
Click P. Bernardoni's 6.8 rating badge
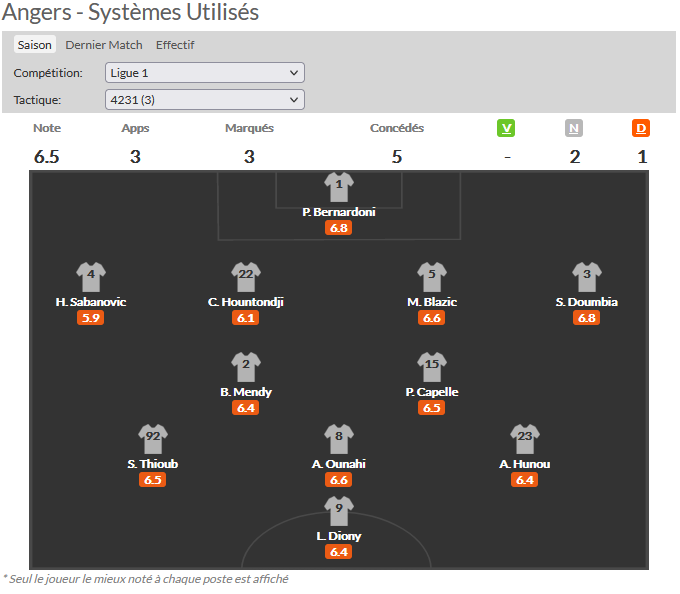point(339,228)
